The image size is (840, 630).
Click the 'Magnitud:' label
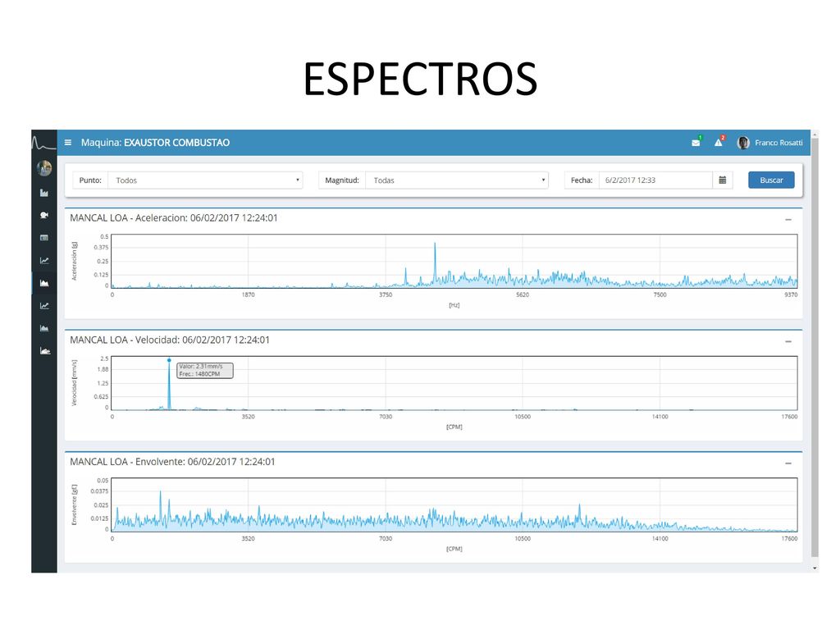(x=342, y=180)
